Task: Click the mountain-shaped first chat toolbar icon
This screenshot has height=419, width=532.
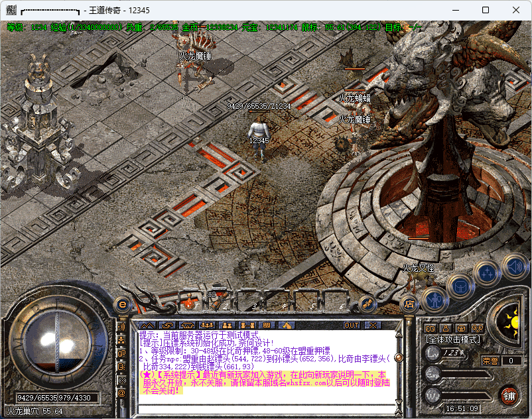Action: point(147,326)
